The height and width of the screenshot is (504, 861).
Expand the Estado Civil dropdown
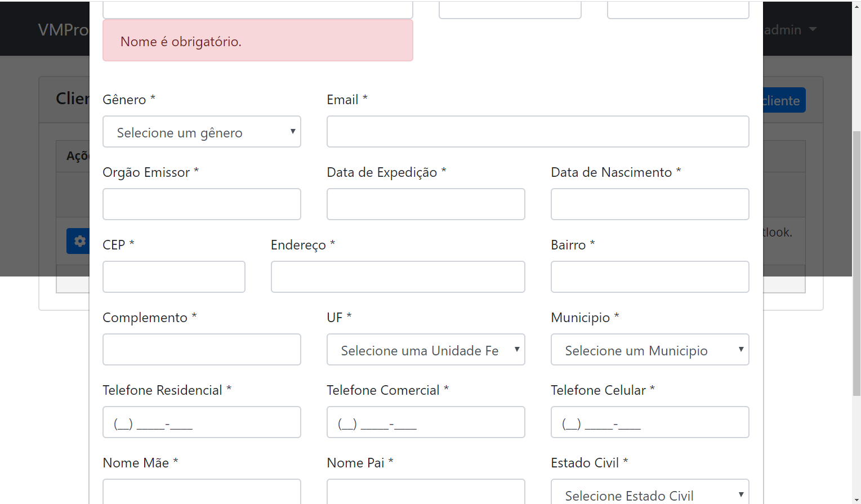tap(649, 494)
